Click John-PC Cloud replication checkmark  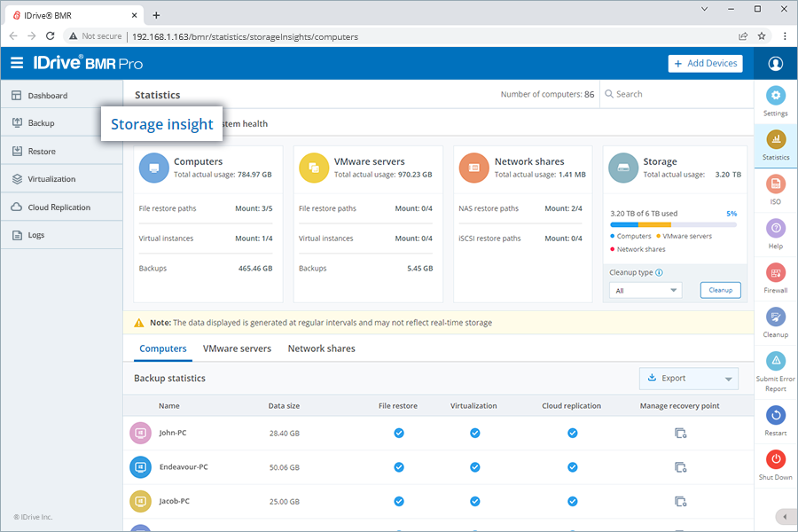tap(573, 434)
